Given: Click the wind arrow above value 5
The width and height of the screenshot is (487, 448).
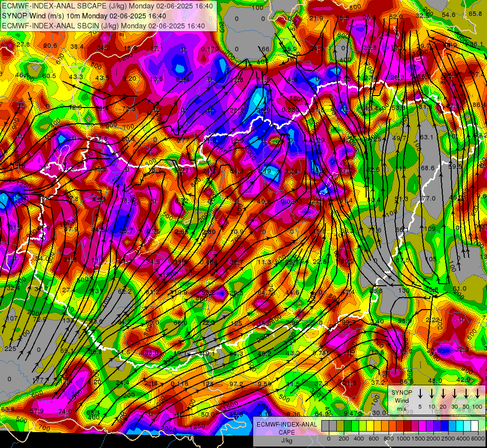Looking at the screenshot, I should 420,393.
